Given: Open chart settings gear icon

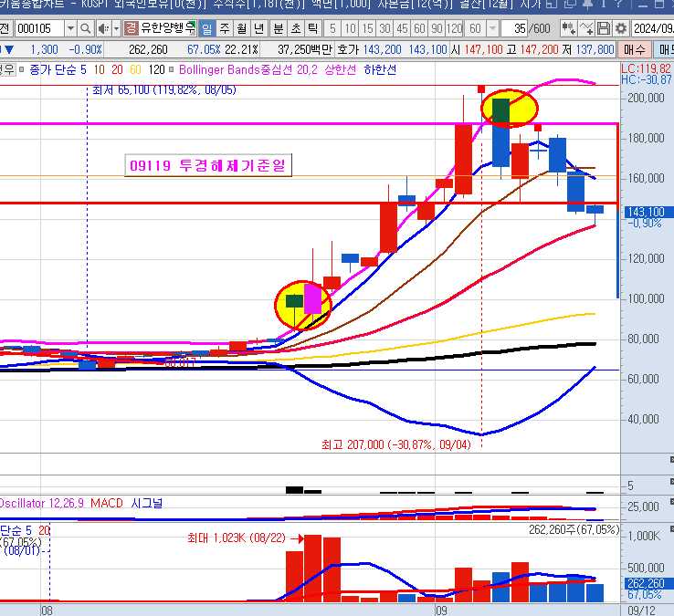Looking at the screenshot, I should (x=621, y=28).
